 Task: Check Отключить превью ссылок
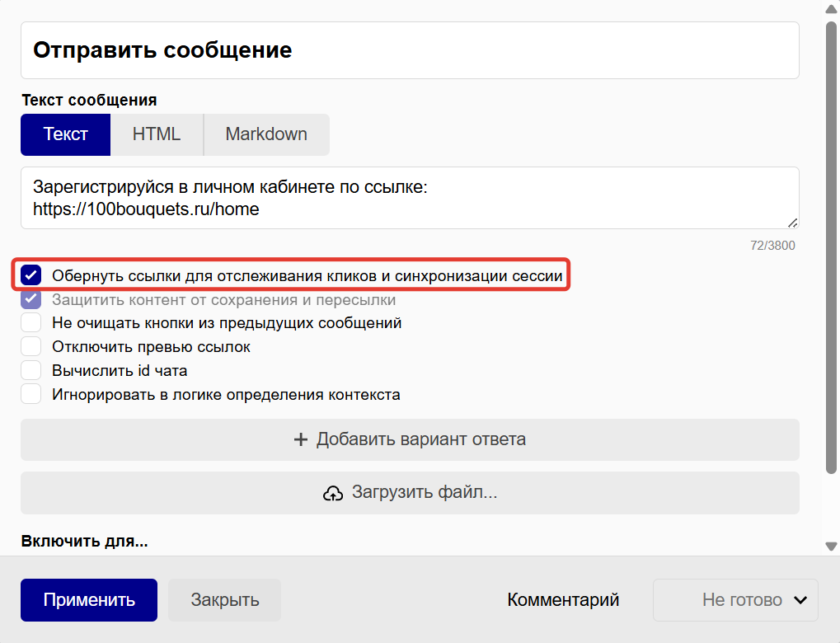[x=31, y=346]
